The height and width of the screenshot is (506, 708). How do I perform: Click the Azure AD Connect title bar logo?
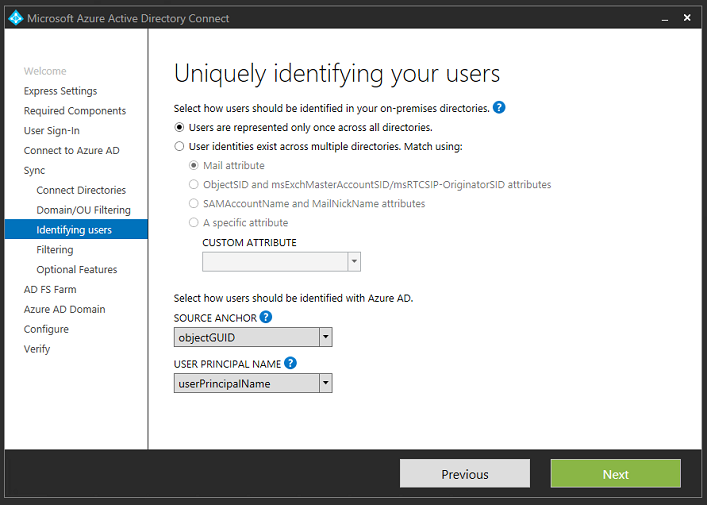[14, 18]
